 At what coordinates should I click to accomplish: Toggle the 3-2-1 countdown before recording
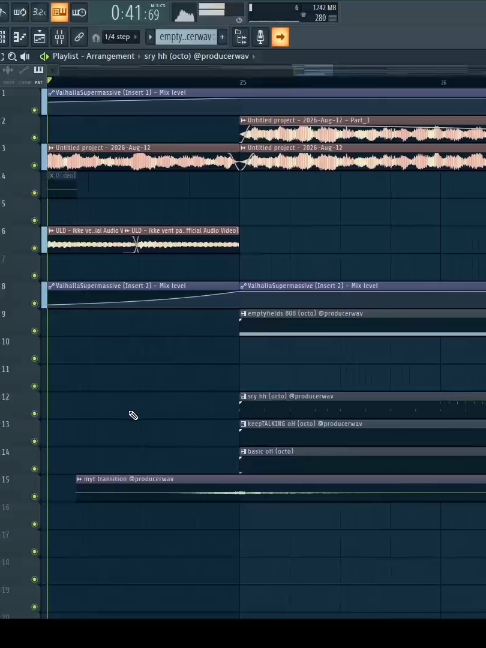(39, 12)
